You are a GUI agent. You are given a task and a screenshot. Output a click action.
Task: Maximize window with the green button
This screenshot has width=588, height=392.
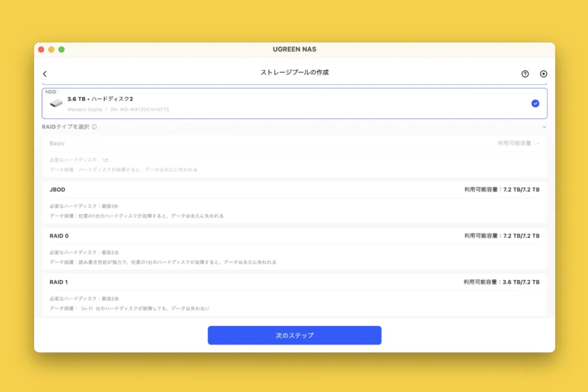(61, 49)
